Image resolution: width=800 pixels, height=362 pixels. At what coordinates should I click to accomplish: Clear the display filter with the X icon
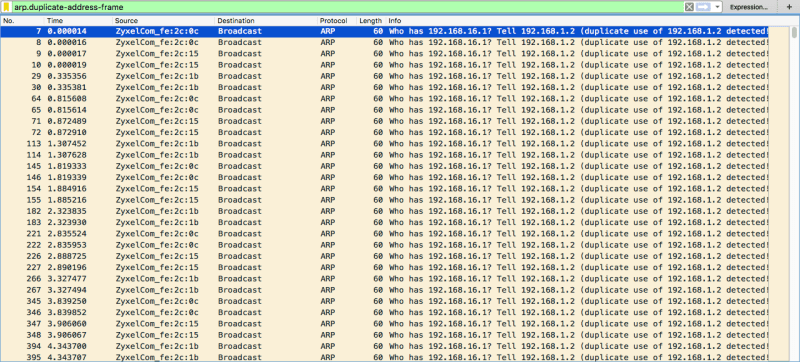pos(689,8)
